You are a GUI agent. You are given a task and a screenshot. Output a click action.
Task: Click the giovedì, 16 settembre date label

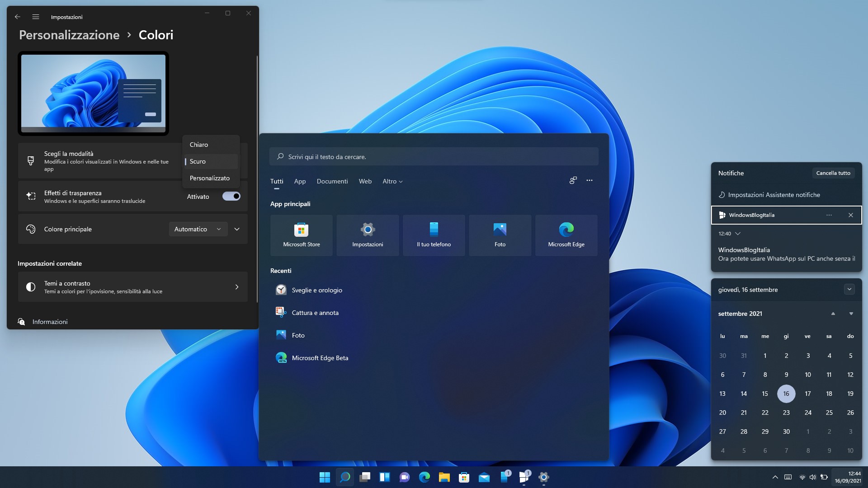pyautogui.click(x=748, y=290)
